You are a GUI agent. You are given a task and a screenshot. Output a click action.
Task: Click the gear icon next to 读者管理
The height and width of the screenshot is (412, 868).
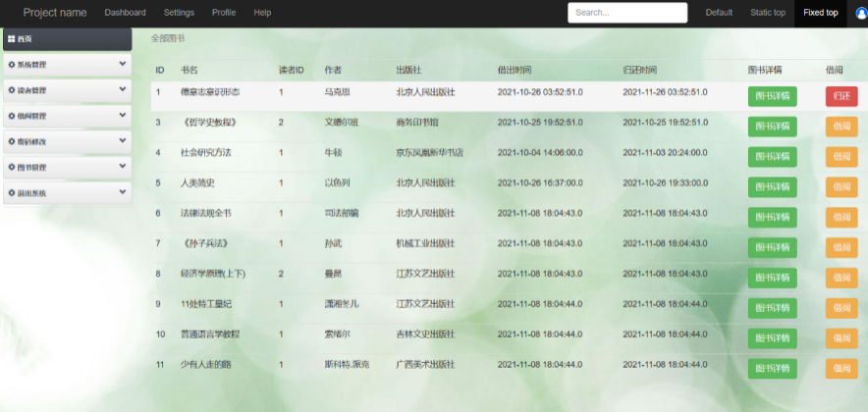(11, 90)
